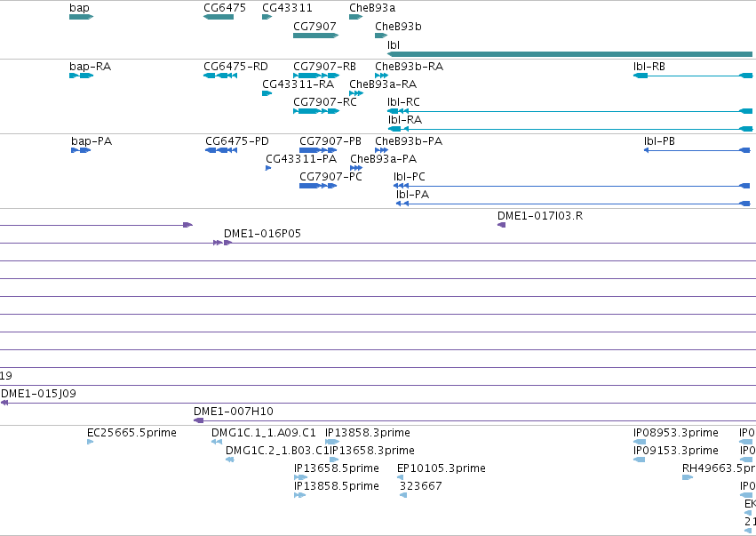The height and width of the screenshot is (536, 756).
Task: Select the bap-RA transcript glyph
Action: (81, 76)
